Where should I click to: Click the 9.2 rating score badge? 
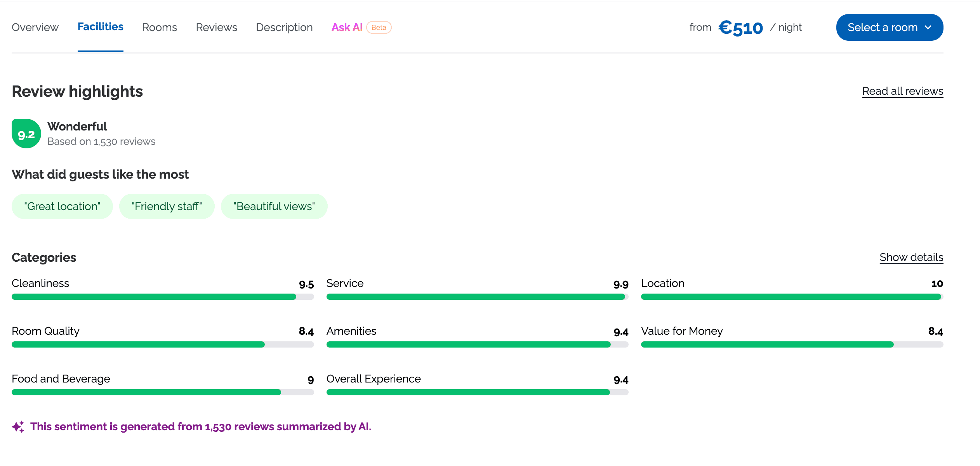[26, 133]
